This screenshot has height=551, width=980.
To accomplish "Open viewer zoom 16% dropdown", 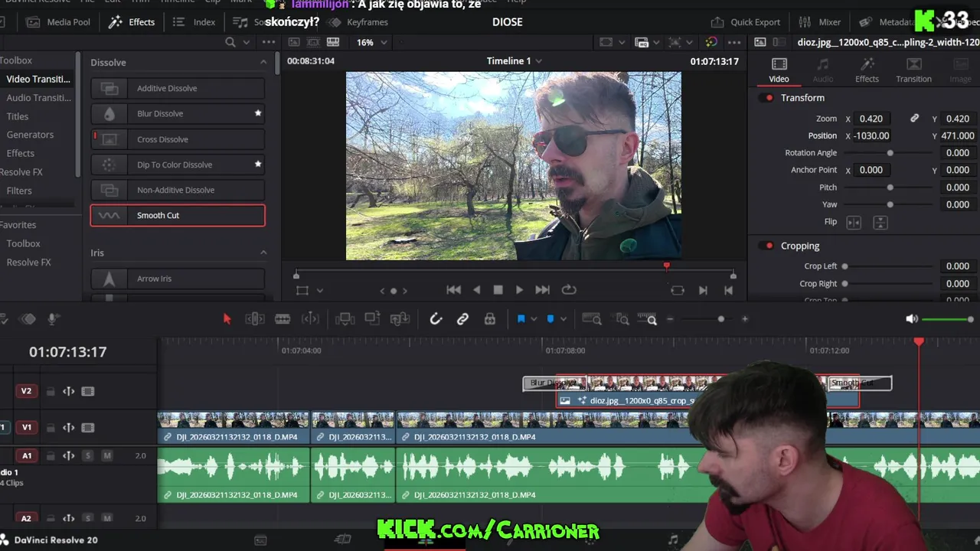I will (x=370, y=42).
